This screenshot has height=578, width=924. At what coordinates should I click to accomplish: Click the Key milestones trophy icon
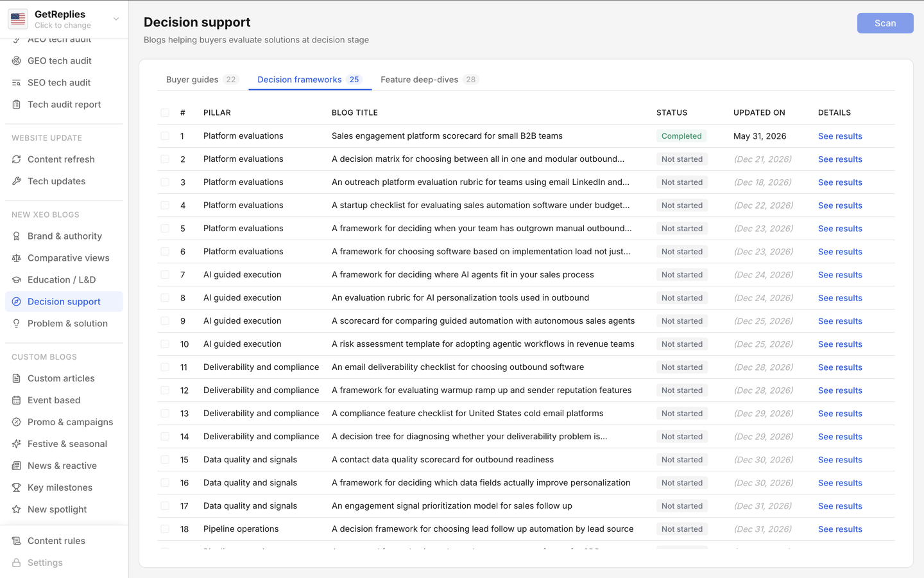[17, 487]
